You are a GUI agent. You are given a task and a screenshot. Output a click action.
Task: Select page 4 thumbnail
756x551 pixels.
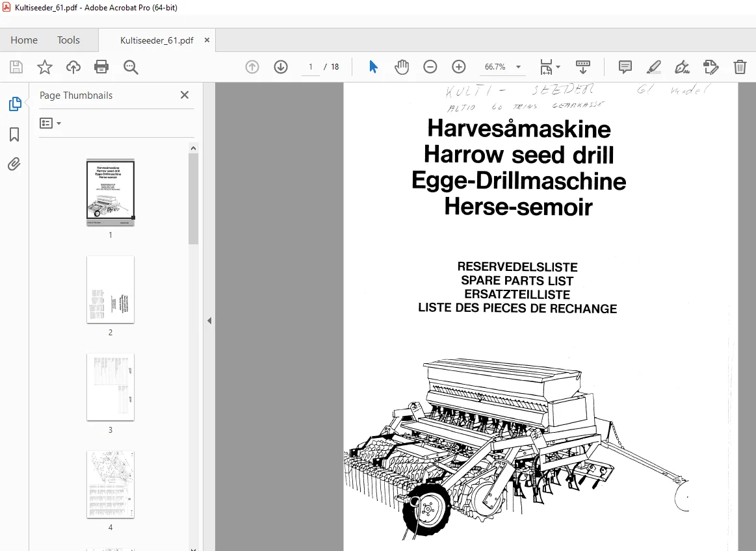point(111,485)
